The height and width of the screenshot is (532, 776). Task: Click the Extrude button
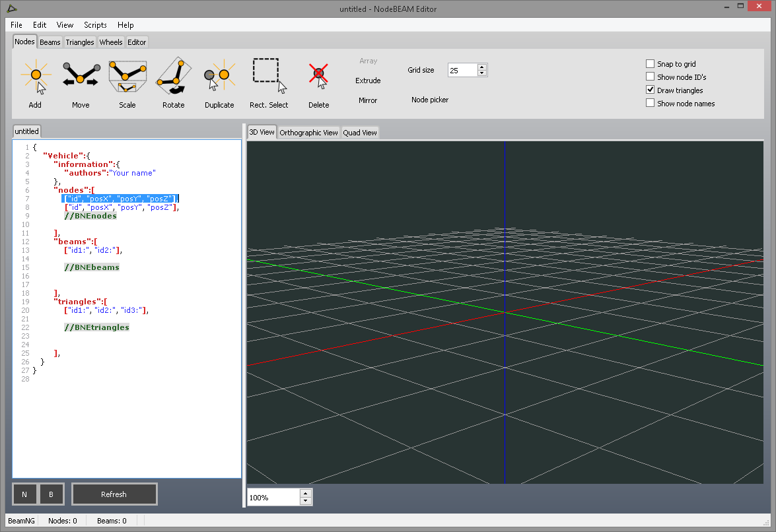[x=368, y=80]
